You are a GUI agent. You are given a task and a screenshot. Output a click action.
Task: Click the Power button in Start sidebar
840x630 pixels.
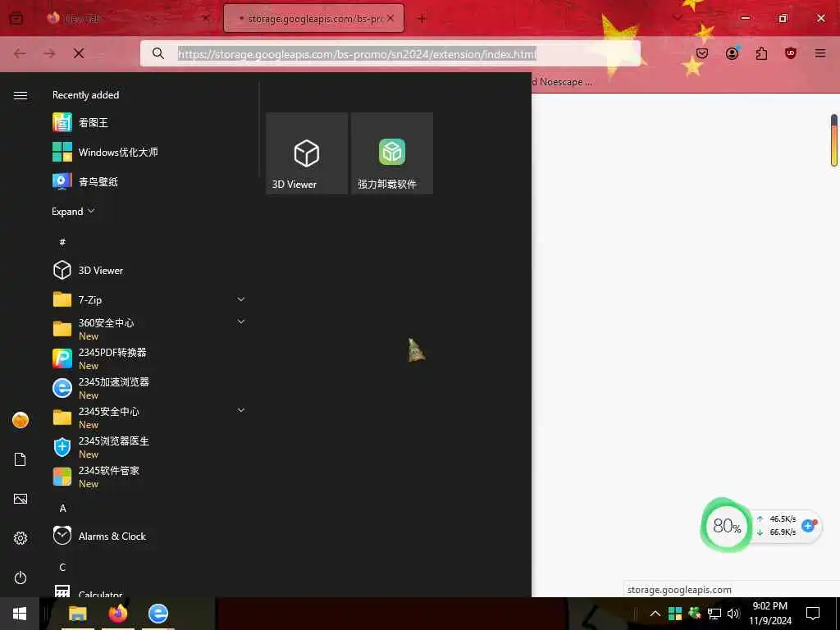click(21, 577)
